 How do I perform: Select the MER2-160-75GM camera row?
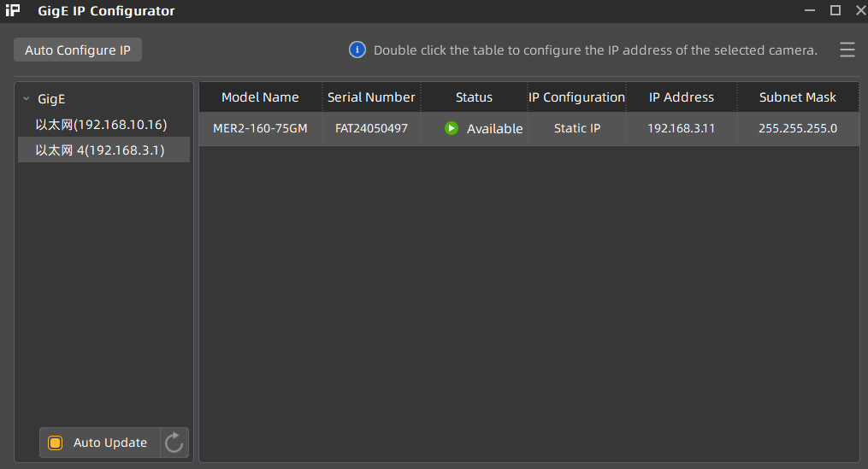tap(260, 129)
